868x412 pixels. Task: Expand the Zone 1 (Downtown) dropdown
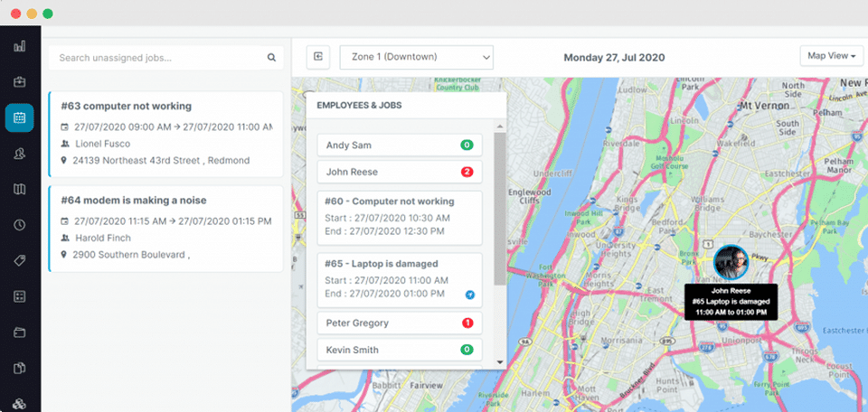(x=416, y=57)
